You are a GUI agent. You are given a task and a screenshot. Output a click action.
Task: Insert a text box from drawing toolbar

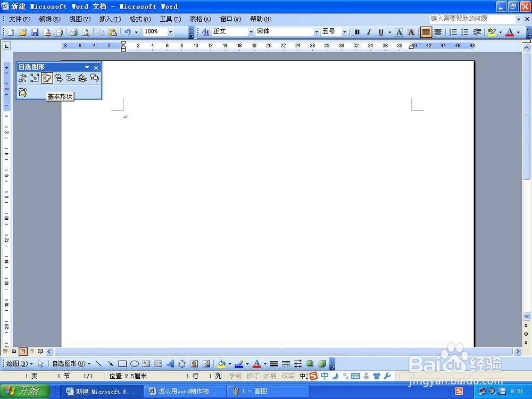click(146, 364)
